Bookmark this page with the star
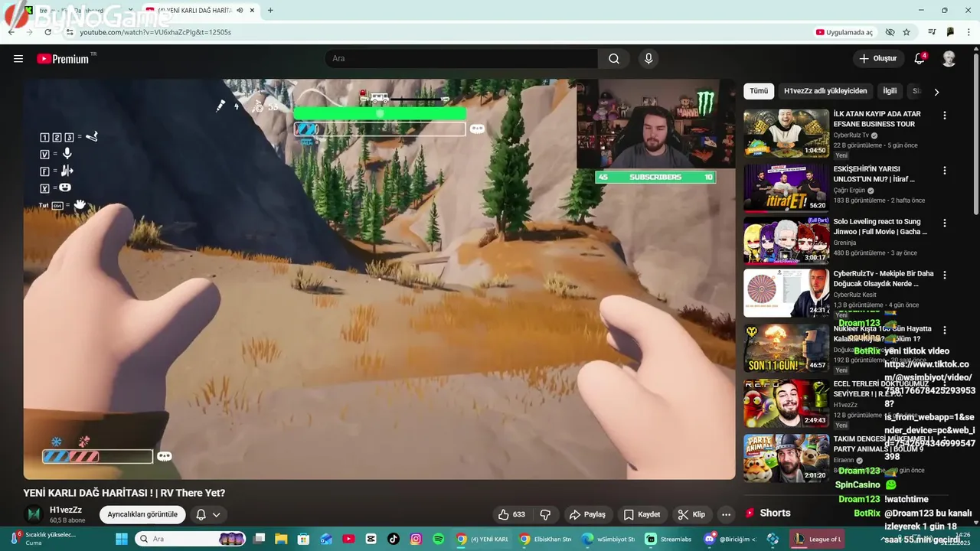 point(906,32)
